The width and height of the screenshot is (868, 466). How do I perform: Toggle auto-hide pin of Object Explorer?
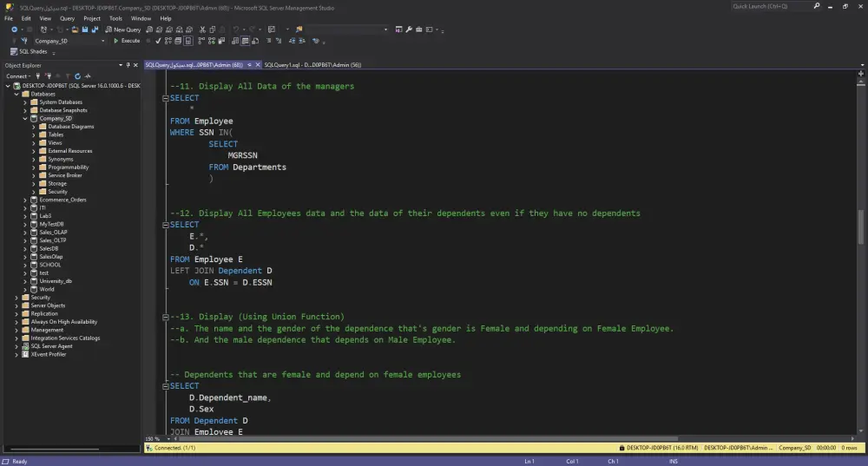(x=128, y=65)
